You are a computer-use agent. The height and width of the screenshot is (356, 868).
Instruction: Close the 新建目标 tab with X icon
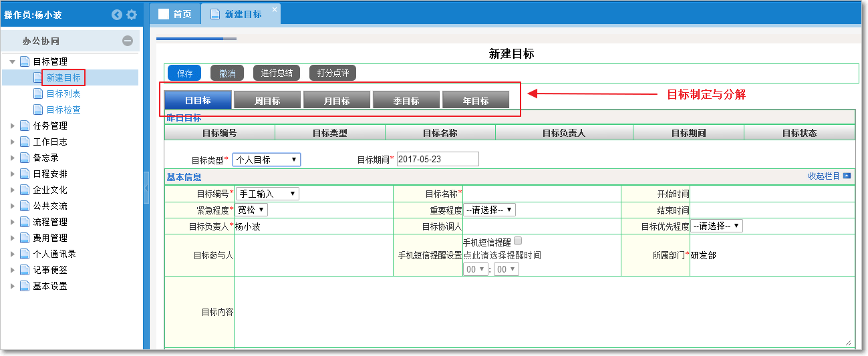[x=274, y=10]
